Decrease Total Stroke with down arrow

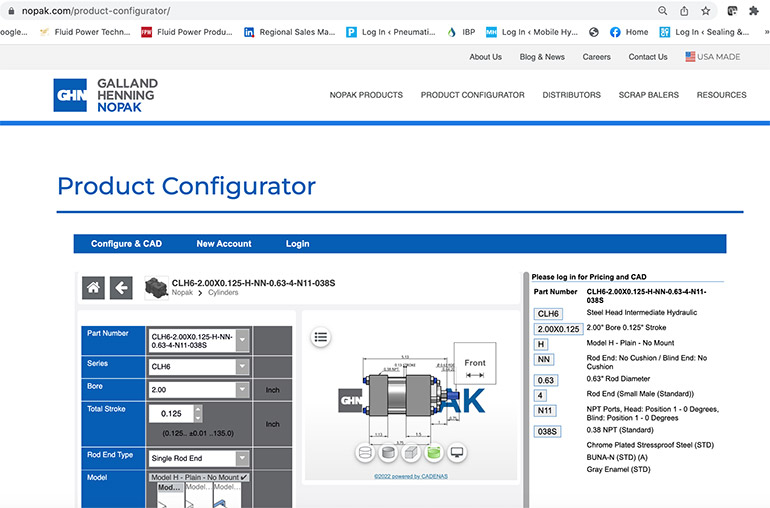(x=198, y=418)
